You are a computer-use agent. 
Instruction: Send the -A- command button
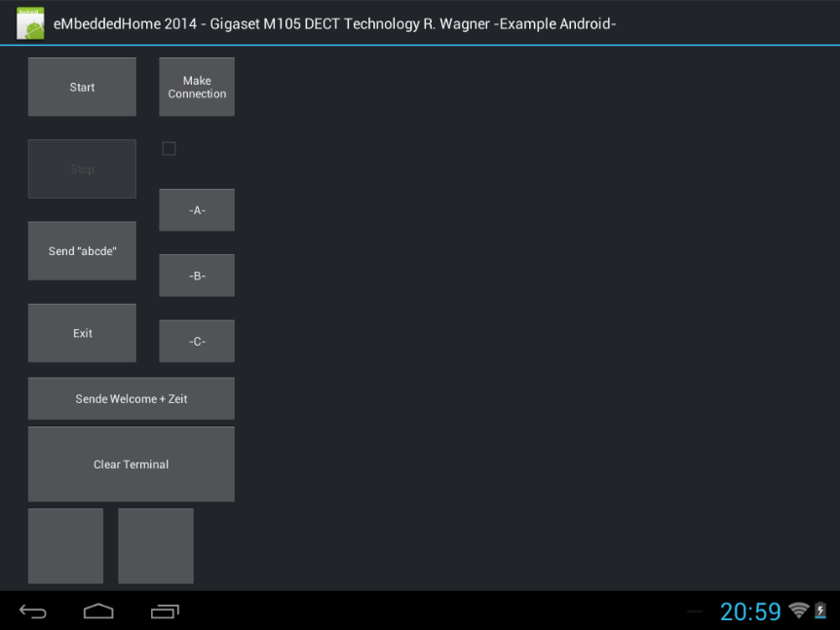[197, 210]
